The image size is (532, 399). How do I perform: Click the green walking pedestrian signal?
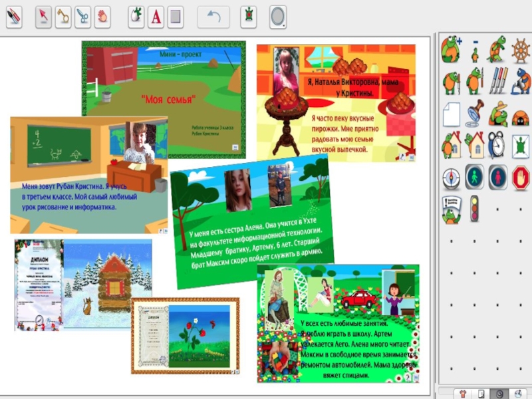pos(474,177)
